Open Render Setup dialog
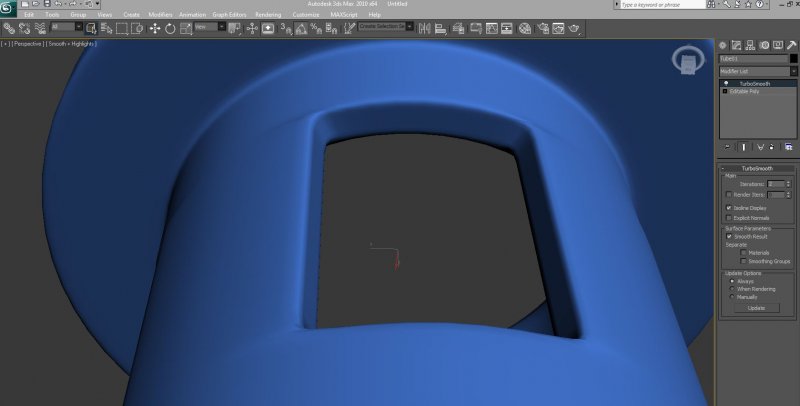Image resolution: width=800 pixels, height=406 pixels. point(543,29)
